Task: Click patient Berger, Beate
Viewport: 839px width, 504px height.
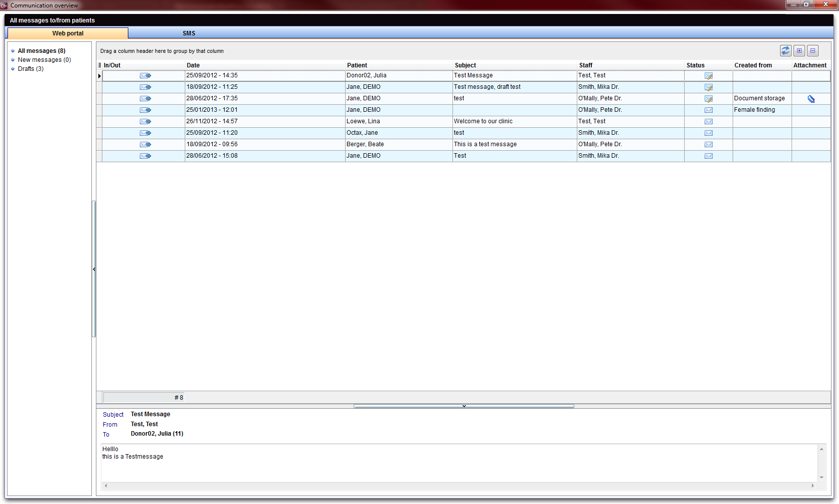Action: 365,144
